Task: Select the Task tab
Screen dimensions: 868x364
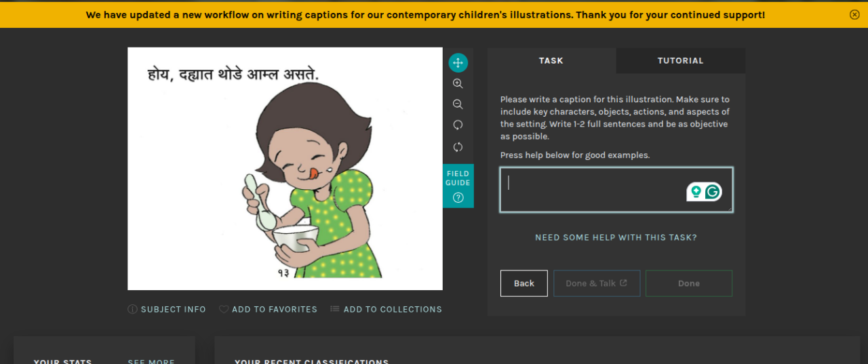Action: [551, 60]
